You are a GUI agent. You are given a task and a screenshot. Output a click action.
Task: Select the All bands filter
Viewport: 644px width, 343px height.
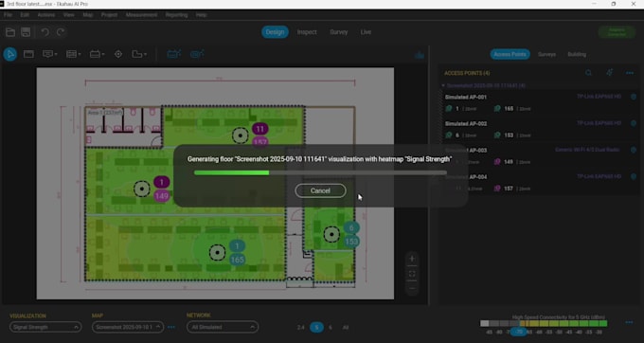click(346, 328)
